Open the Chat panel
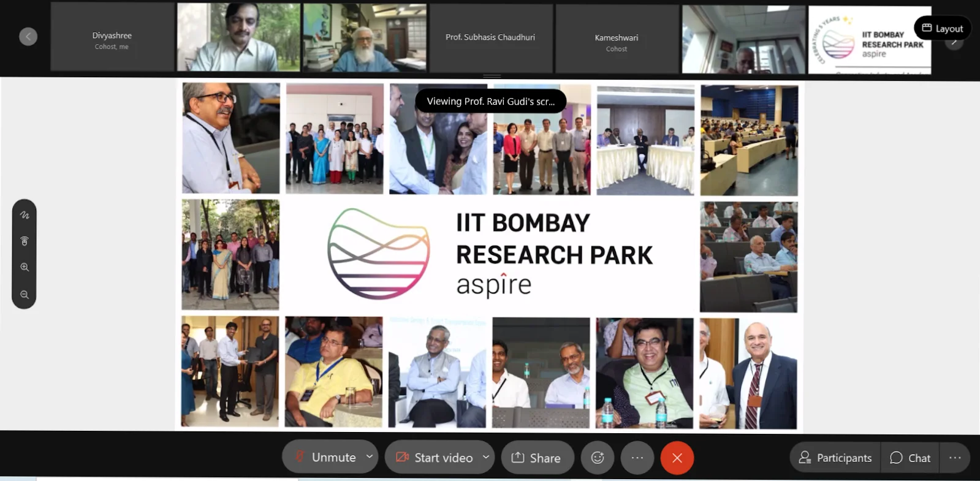The height and width of the screenshot is (481, 980). [910, 458]
